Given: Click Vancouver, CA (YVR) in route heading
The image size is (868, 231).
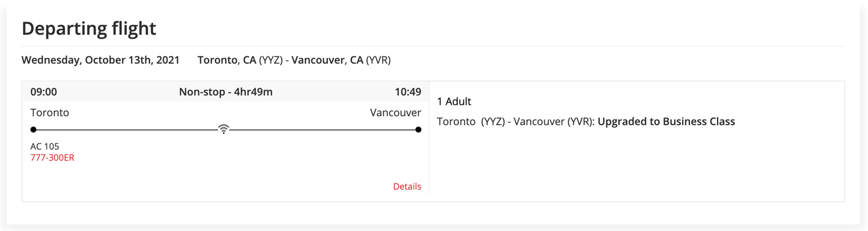Looking at the screenshot, I should pyautogui.click(x=341, y=60).
